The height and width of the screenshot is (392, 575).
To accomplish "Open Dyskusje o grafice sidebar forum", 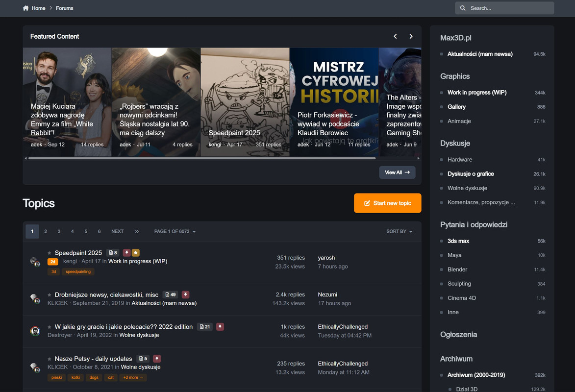I will click(471, 174).
